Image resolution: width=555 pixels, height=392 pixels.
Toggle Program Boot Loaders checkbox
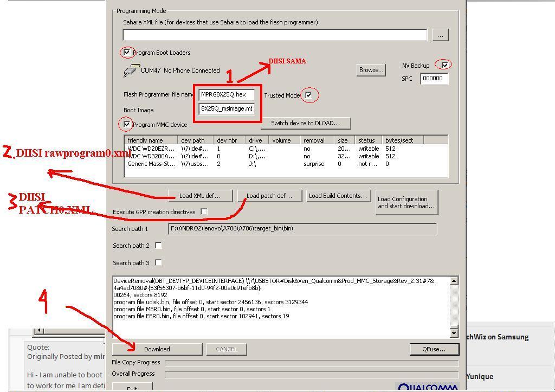(x=127, y=53)
